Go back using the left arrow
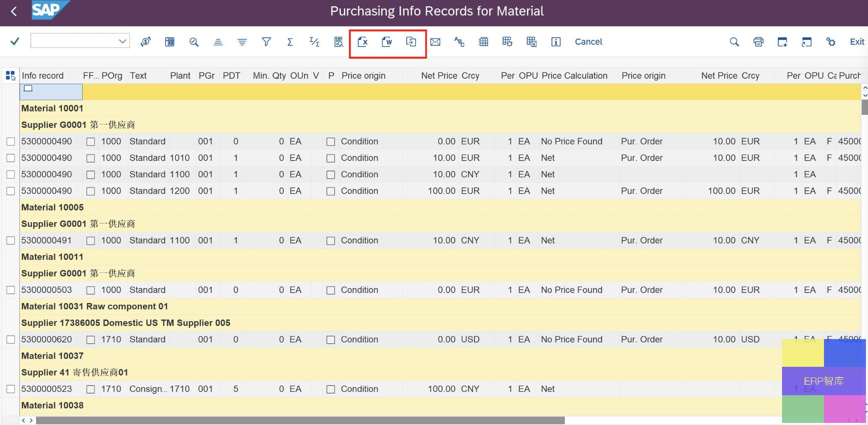Viewport: 868px width, 425px height. click(x=14, y=11)
